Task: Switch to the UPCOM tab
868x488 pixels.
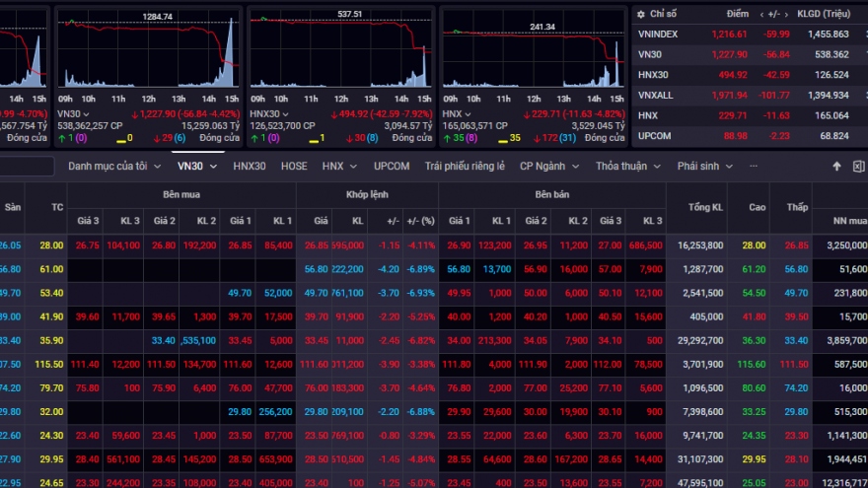Action: click(392, 167)
